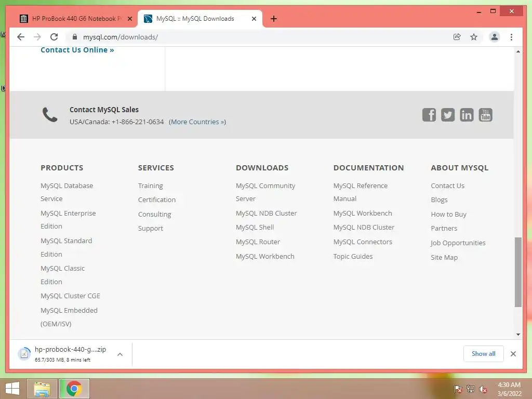Open a new browser tab

coord(274,19)
